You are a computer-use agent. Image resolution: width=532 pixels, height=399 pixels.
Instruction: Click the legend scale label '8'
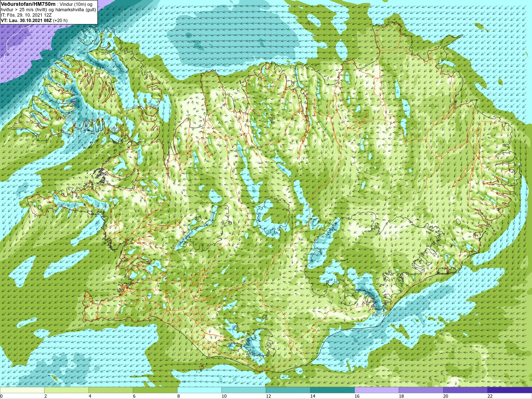178,396
